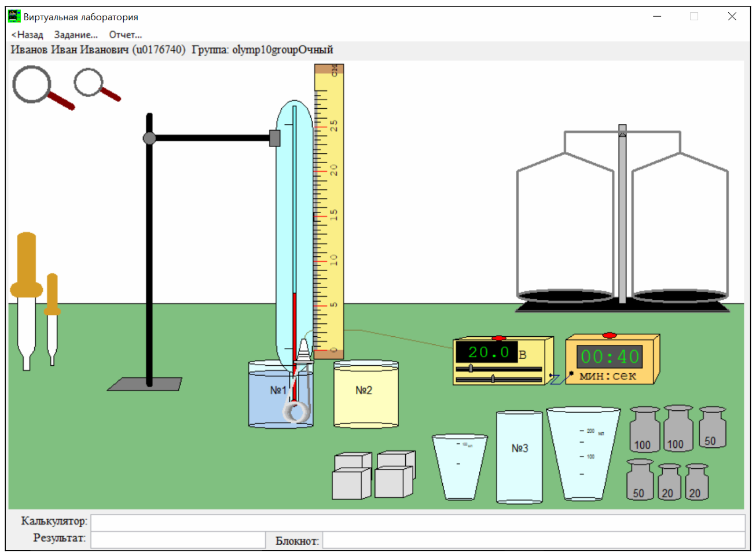This screenshot has width=756, height=555.
Task: Click the right pan of the balance scale
Action: coord(680,296)
